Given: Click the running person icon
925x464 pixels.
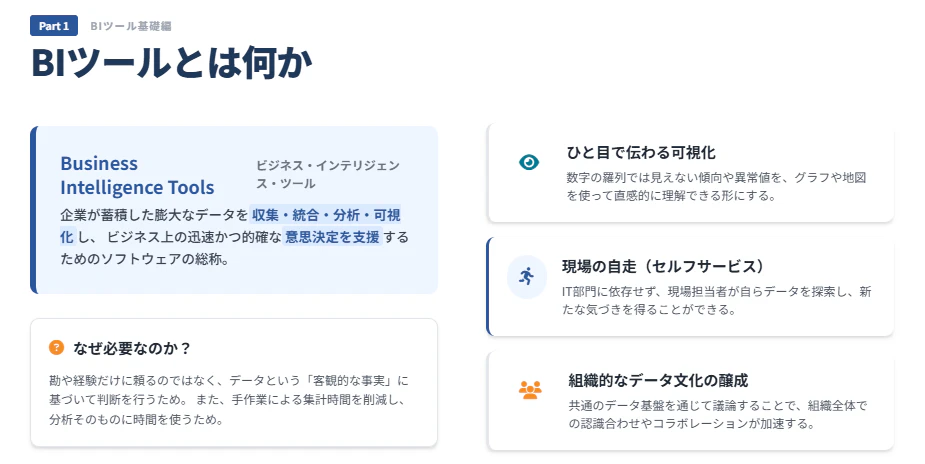Looking at the screenshot, I should coord(526,276).
